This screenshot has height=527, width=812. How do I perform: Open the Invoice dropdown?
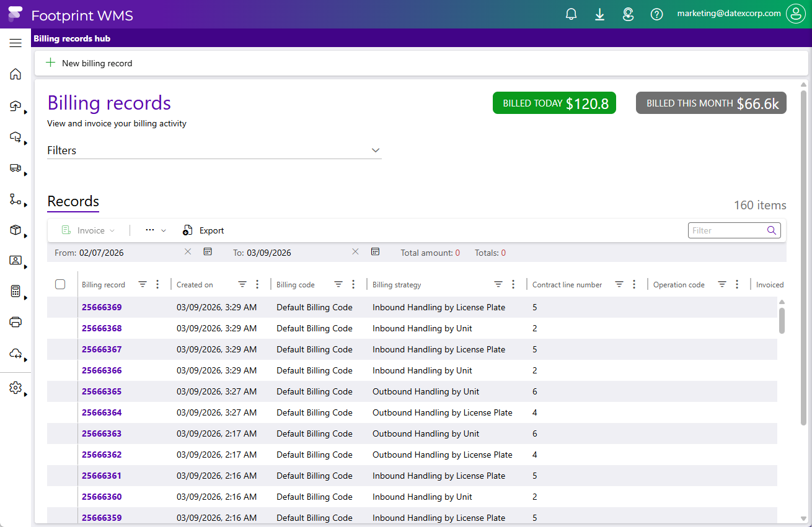click(x=89, y=230)
